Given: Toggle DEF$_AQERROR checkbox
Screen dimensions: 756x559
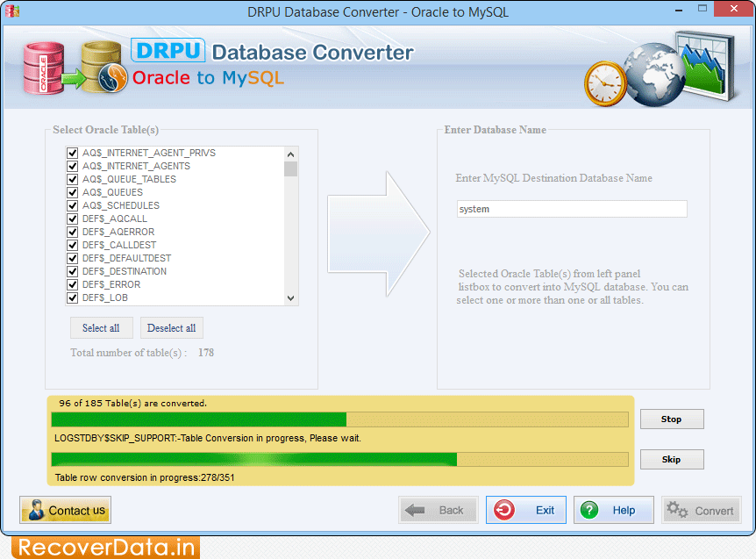Looking at the screenshot, I should pos(72,232).
